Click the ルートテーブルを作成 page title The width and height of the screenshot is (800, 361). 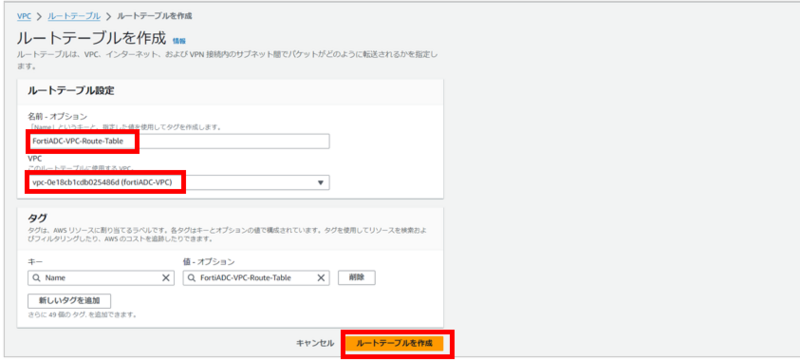click(92, 38)
